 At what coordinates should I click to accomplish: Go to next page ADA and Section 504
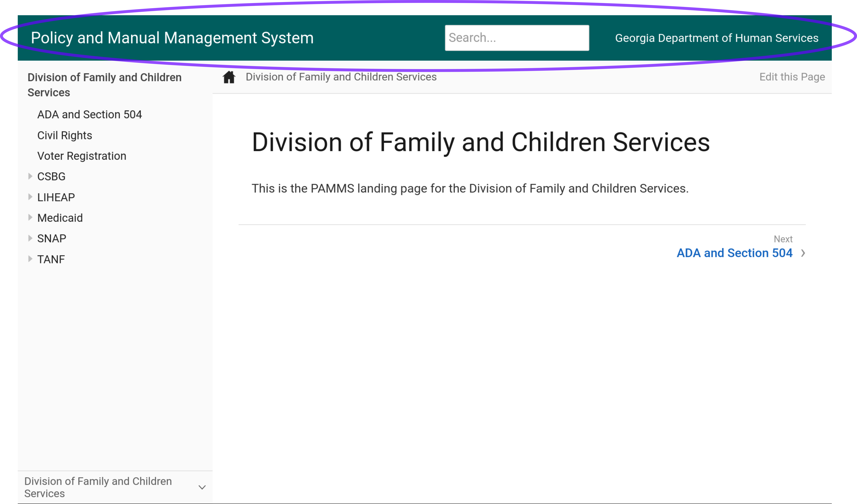(x=735, y=253)
